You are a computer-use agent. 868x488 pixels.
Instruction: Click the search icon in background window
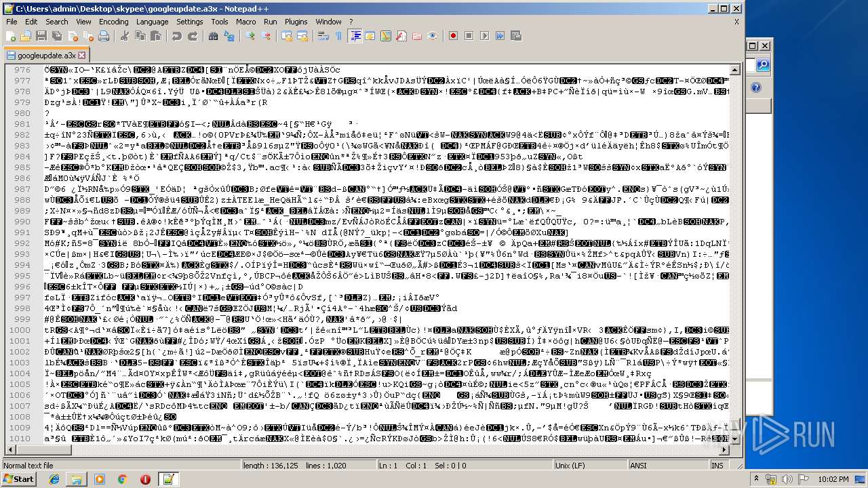[763, 65]
